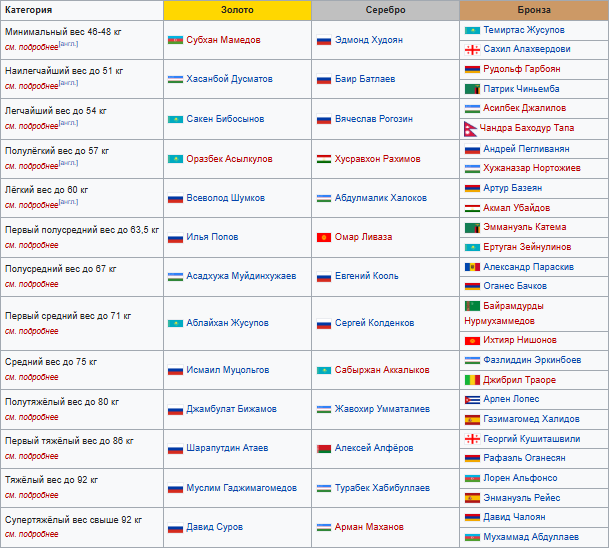Image resolution: width=610 pixels, height=549 pixels.
Task: Click the Kyrgyzstan flag beside Омар Ливаза
Action: pyautogui.click(x=324, y=238)
